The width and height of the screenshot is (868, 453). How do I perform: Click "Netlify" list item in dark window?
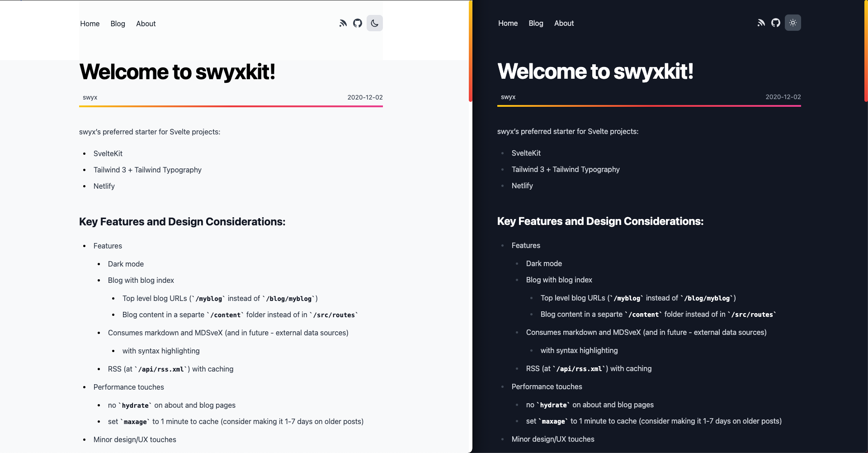(522, 186)
